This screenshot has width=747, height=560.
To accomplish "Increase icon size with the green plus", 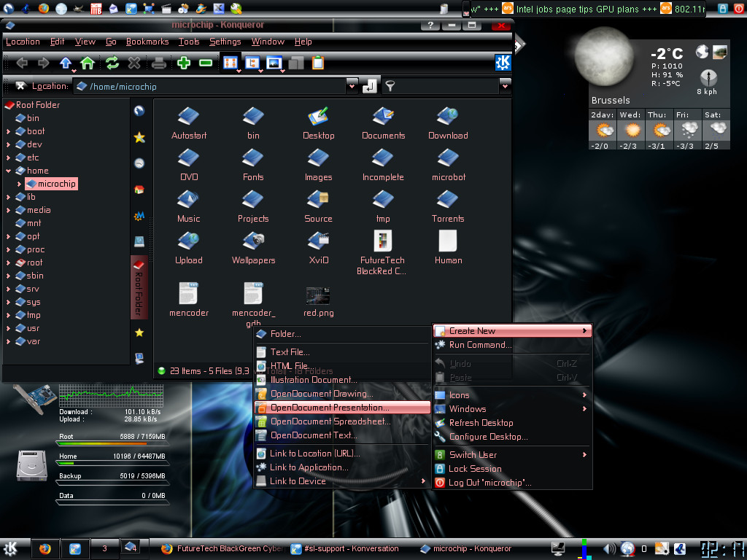I will [x=184, y=63].
